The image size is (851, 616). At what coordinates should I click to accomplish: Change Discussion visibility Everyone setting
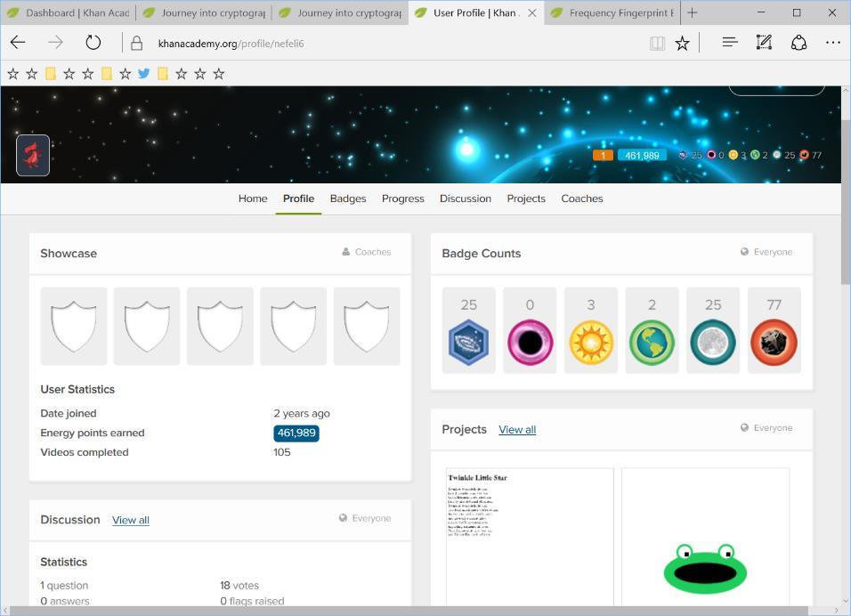365,518
